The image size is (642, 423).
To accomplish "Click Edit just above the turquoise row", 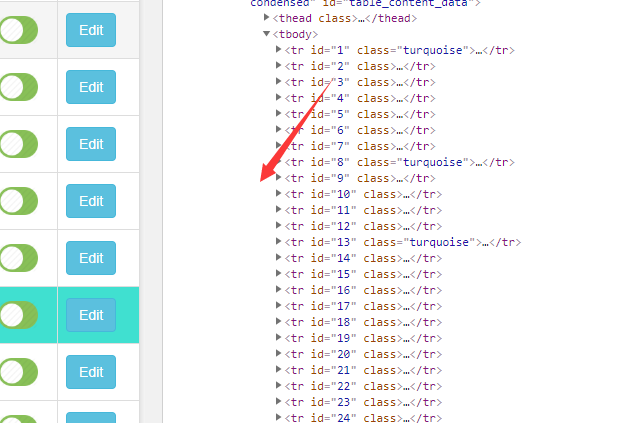I will click(x=91, y=258).
